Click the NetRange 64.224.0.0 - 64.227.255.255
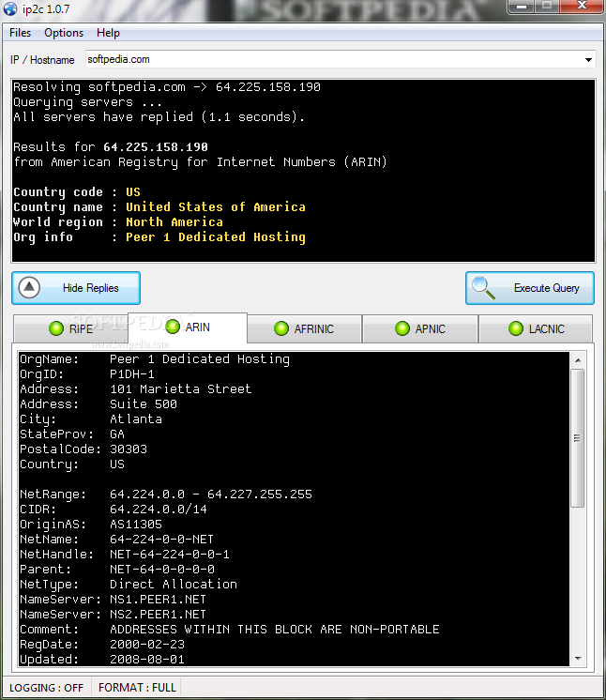Screen dimensions: 606x700 211,495
